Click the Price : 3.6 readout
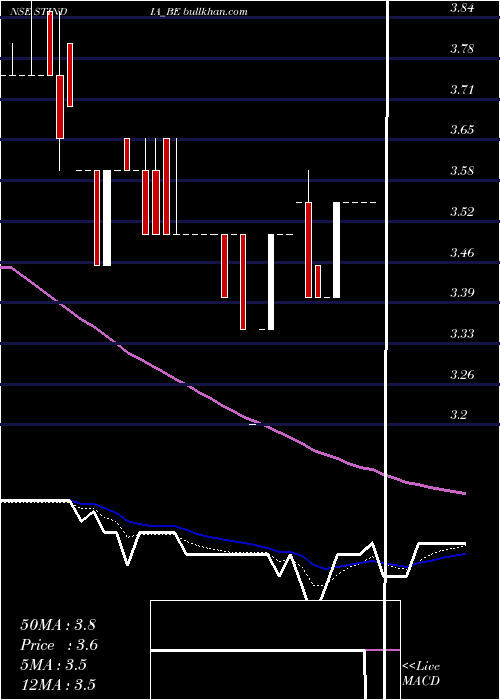Viewport: 500px width, 700px height. [59, 645]
